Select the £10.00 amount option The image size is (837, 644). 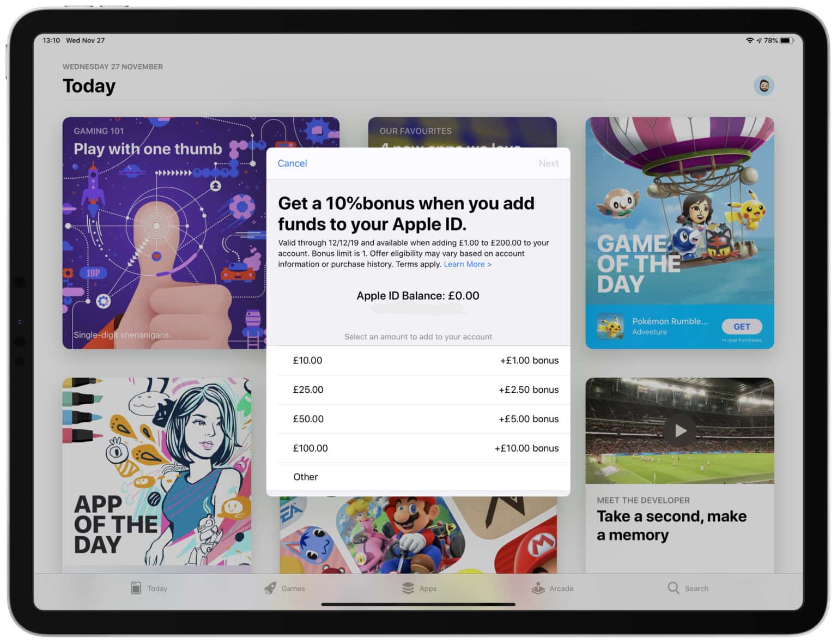pos(418,361)
